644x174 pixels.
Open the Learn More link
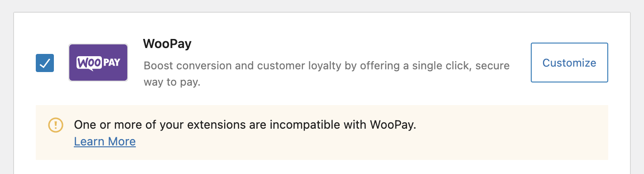click(105, 141)
